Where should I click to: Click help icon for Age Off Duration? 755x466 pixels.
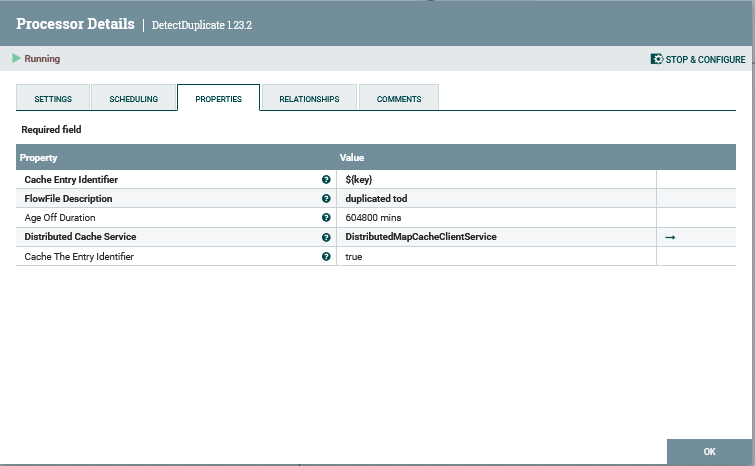pyautogui.click(x=326, y=218)
